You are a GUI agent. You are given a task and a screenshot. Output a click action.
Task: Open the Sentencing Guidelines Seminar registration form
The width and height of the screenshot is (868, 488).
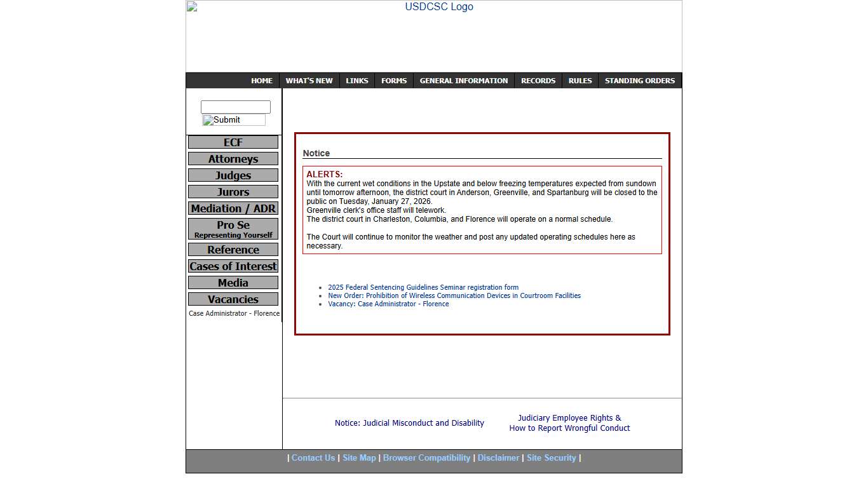tap(423, 287)
